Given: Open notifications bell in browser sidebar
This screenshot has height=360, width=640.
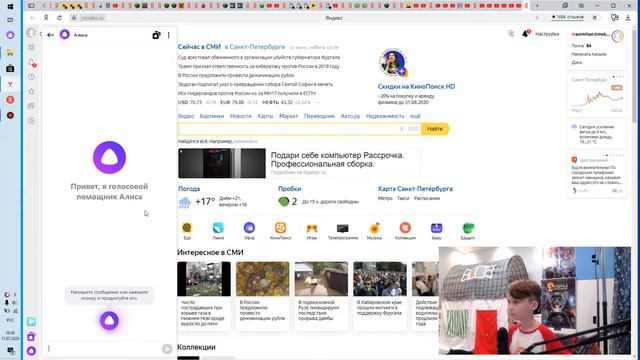Looking at the screenshot, I should pyautogui.click(x=31, y=62).
